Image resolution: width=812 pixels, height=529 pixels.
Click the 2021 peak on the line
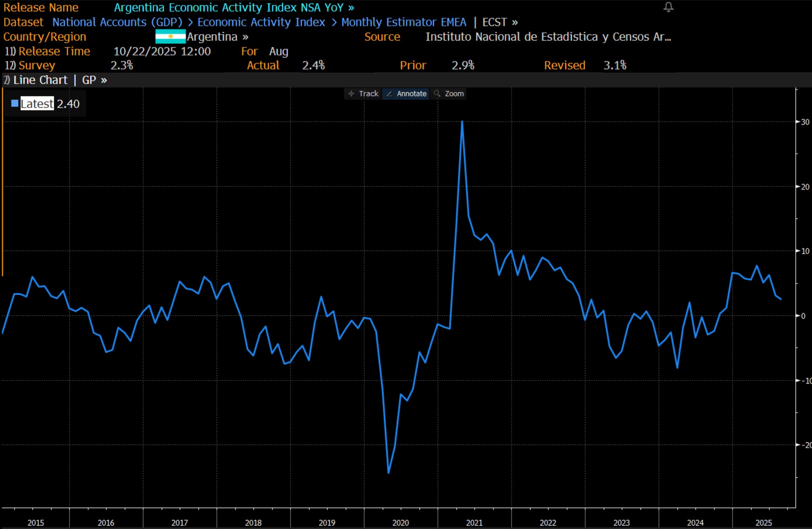(x=462, y=122)
